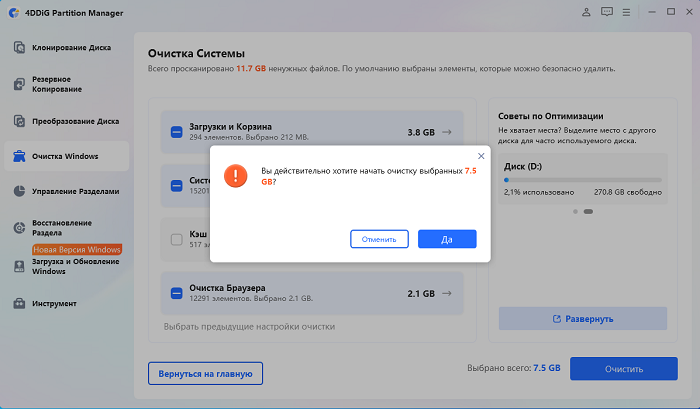
Task: Click the Выбрано всего: 7.5 GB label
Action: 514,368
